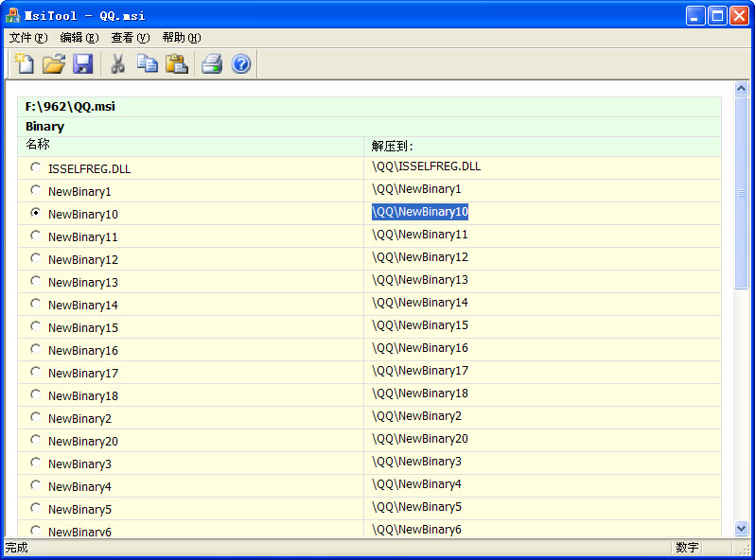
Task: Select the ISSELFREG.DLL radio button
Action: 36,167
